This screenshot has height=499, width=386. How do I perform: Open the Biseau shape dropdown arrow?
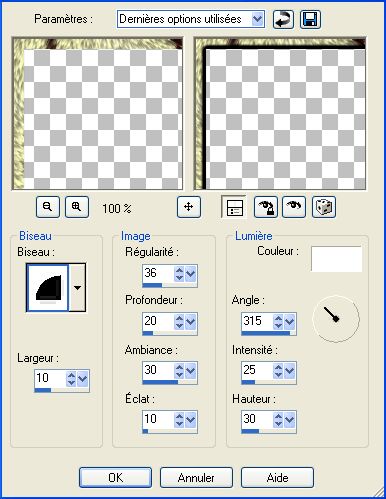tap(77, 288)
